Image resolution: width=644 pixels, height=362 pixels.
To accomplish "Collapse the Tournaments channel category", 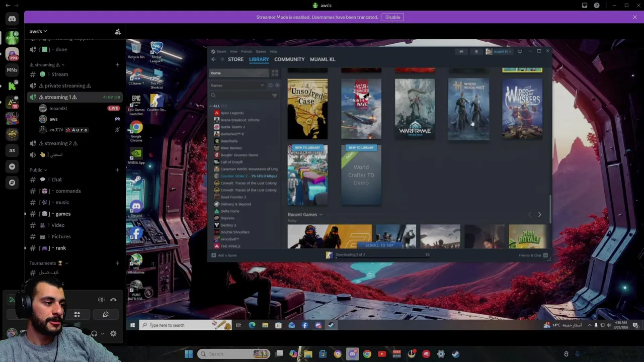I will coord(49,263).
